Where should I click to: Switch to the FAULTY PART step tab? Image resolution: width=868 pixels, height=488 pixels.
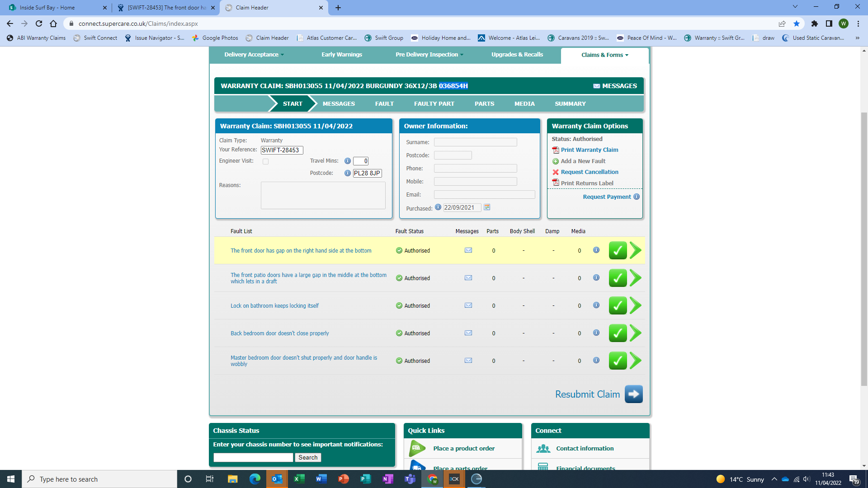click(x=434, y=103)
